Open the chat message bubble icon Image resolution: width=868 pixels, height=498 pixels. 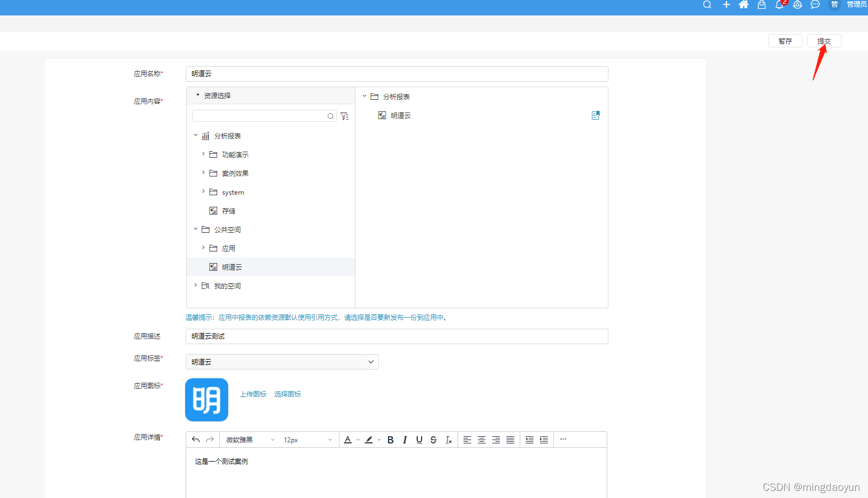click(x=815, y=4)
